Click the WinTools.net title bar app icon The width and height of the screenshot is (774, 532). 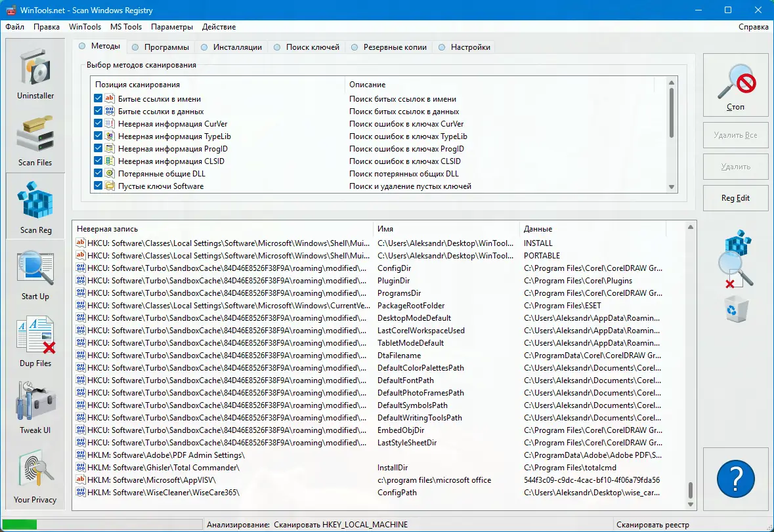point(11,10)
